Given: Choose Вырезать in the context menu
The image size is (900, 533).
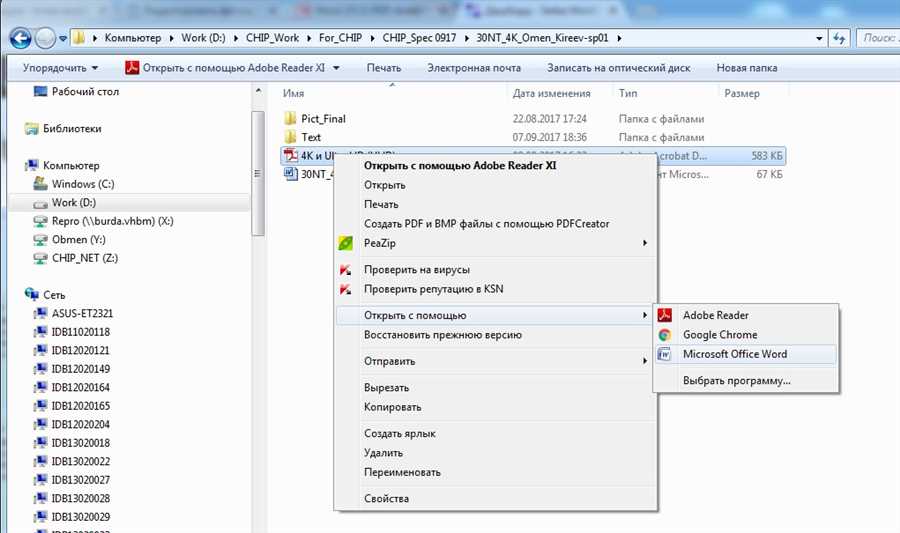Looking at the screenshot, I should (386, 388).
